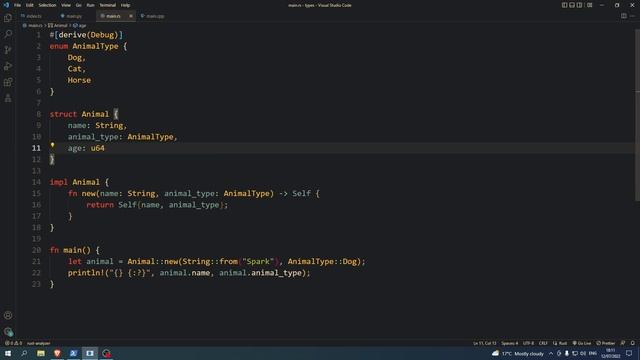
Task: Open the Selection menu
Action: pyautogui.click(x=47, y=5)
